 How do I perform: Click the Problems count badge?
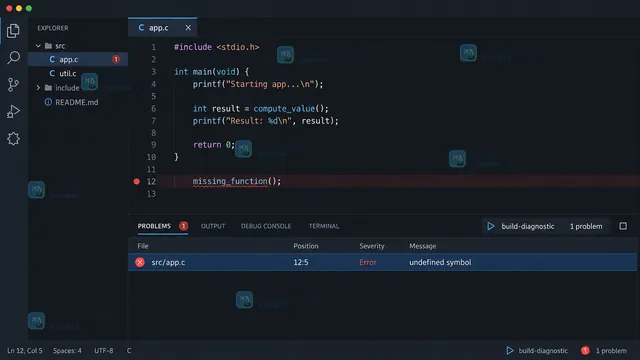coord(183,226)
